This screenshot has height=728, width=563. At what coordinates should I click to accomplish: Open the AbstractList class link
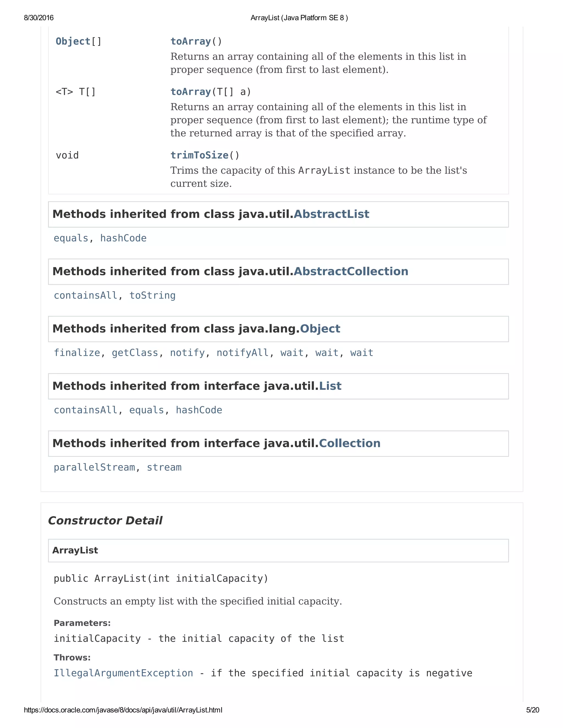pos(331,214)
